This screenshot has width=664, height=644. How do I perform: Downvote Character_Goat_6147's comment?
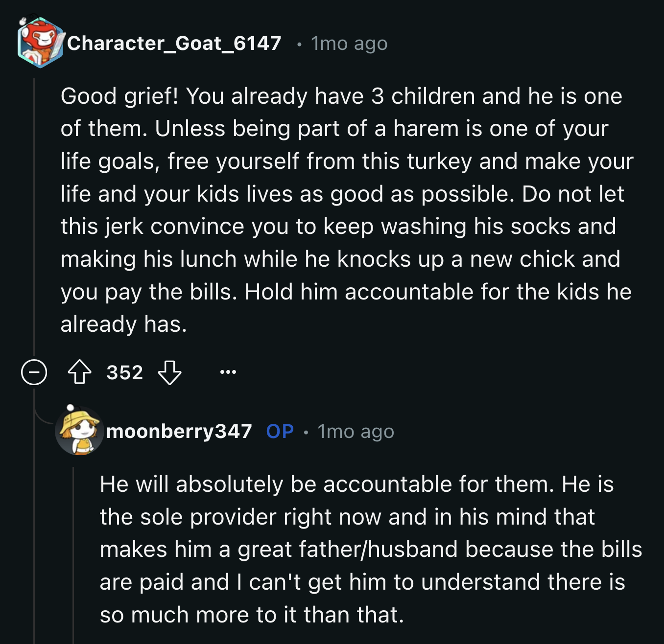(169, 372)
